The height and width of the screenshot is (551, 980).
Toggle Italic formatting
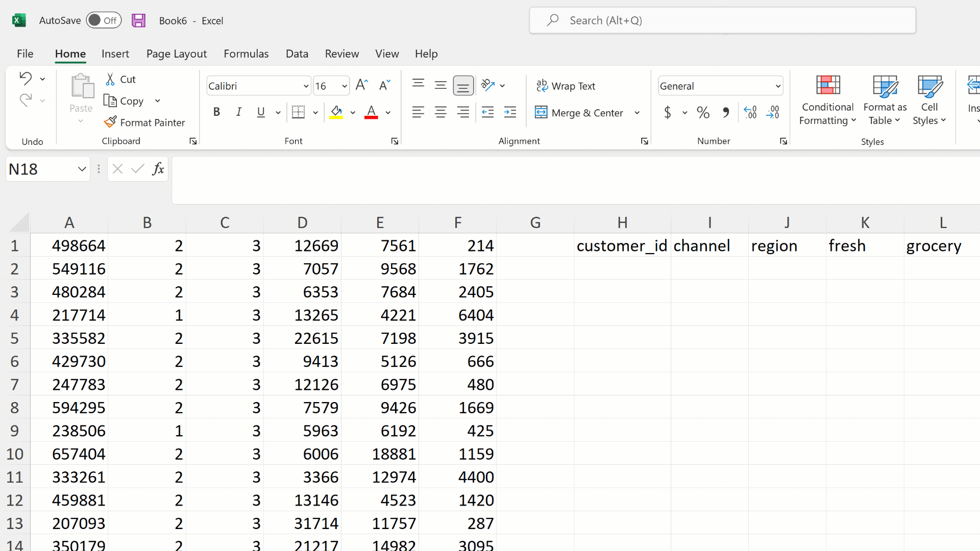click(x=238, y=112)
